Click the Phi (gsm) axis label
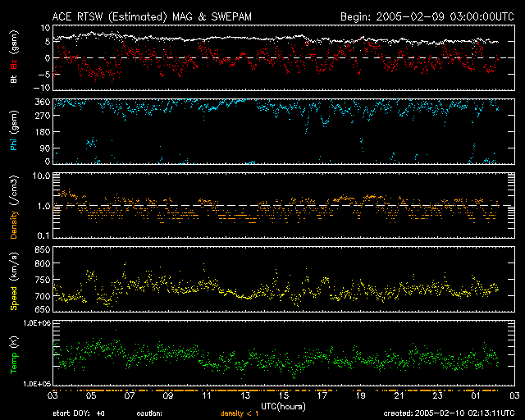This screenshot has width=525, height=420. 14,132
